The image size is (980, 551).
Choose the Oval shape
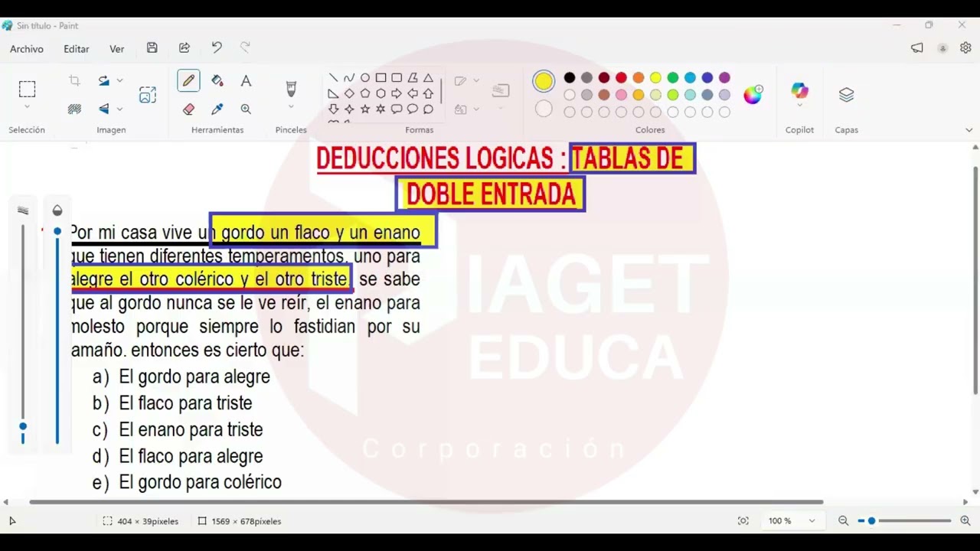pos(365,77)
